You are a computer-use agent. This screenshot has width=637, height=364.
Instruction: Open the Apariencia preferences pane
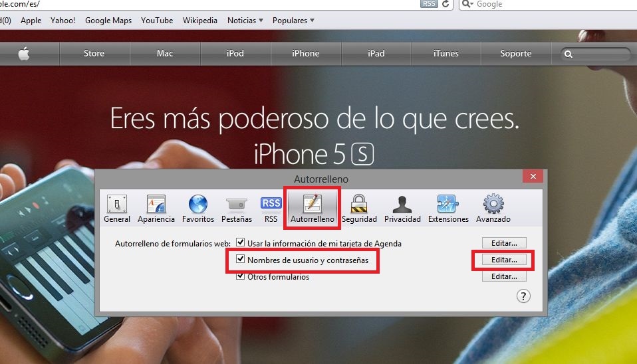(x=156, y=209)
